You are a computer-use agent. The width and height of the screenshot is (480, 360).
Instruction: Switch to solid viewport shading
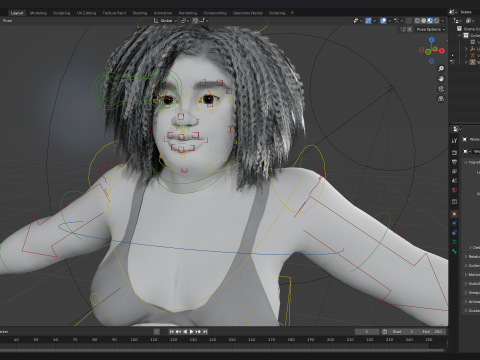point(424,21)
